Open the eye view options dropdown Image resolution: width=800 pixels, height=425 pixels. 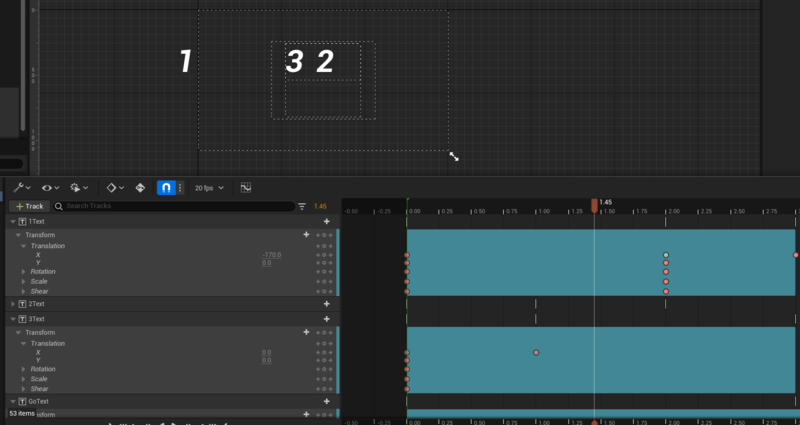click(x=51, y=188)
